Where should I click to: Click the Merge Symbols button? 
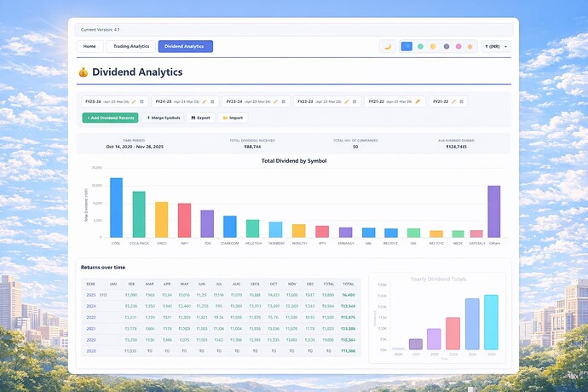point(163,118)
